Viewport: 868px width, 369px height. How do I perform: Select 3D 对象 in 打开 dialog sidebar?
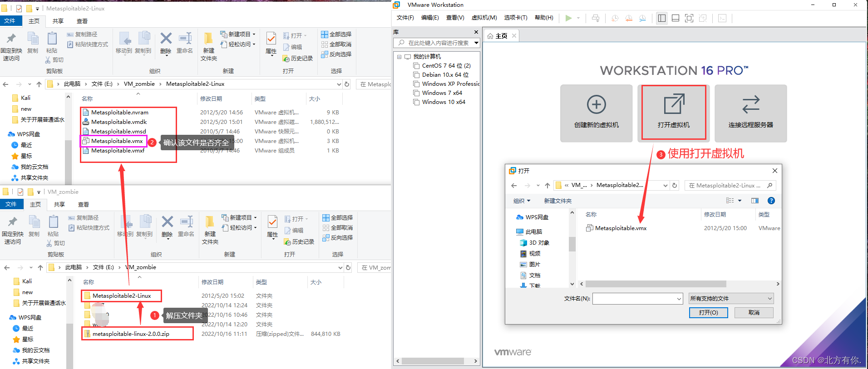click(x=534, y=243)
